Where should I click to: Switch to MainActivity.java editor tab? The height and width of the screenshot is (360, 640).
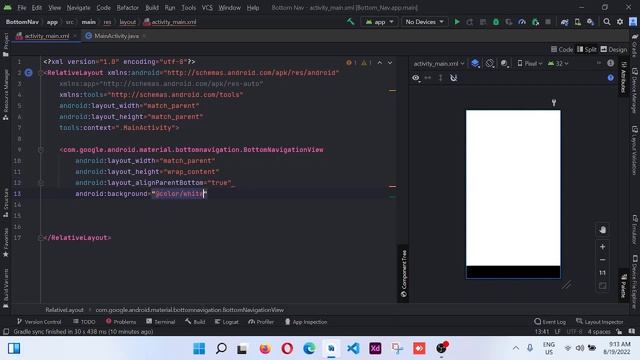click(117, 36)
